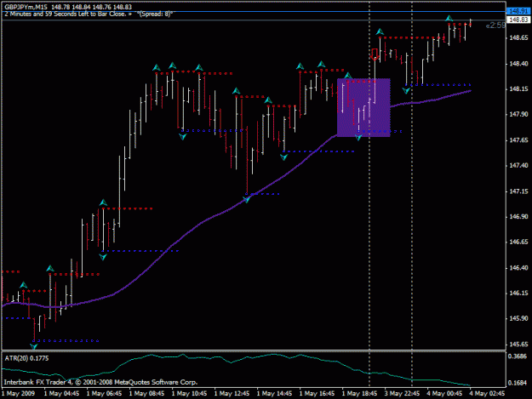The width and height of the screenshot is (532, 399).
Task: Click the 147.40 price axis label
Action: pyautogui.click(x=518, y=165)
